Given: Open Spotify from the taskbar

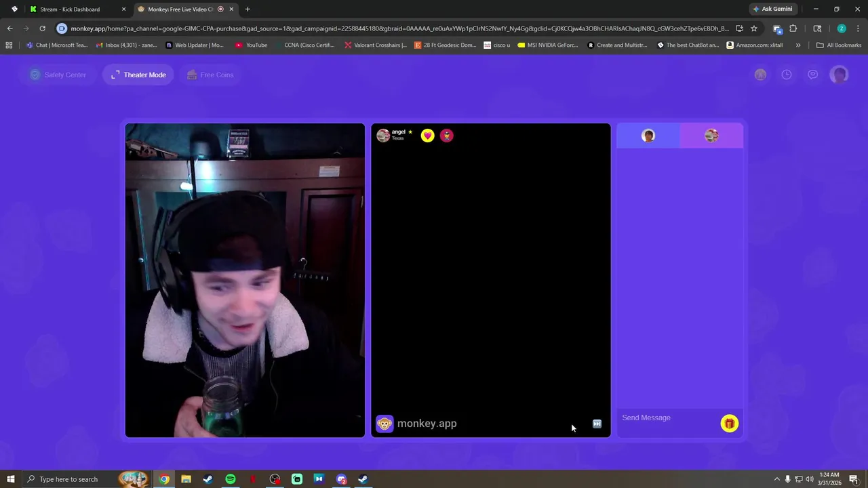Looking at the screenshot, I should coord(231,479).
